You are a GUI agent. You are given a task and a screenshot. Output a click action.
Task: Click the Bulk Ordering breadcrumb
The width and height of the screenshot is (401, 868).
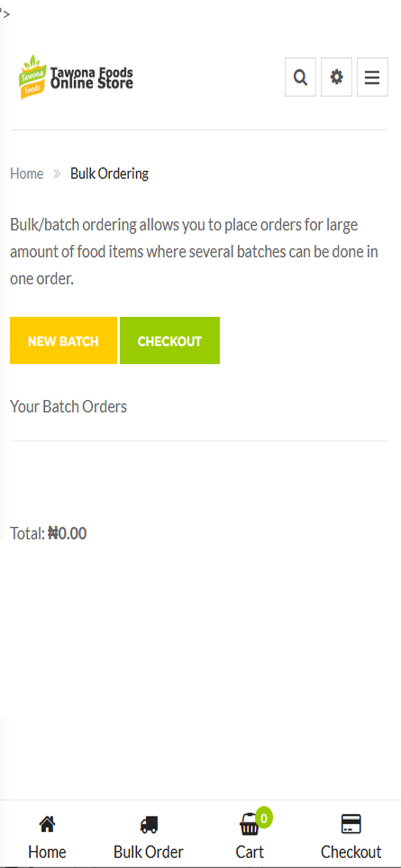click(x=109, y=174)
